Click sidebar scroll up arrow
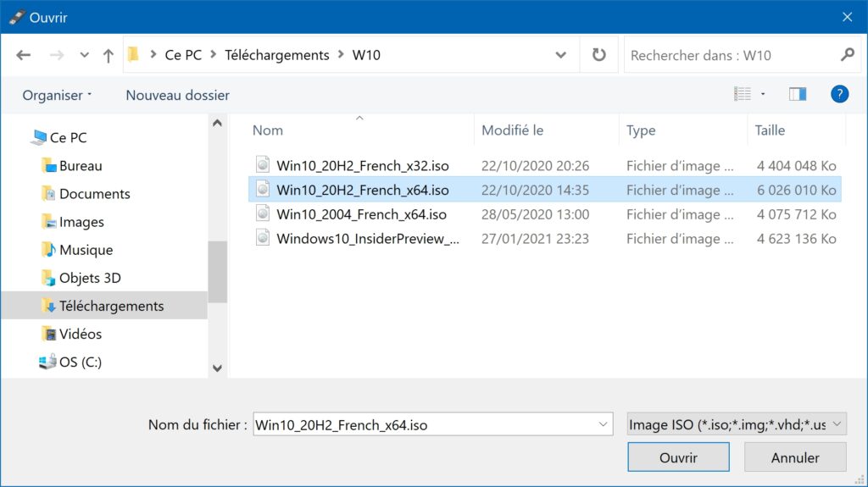The image size is (868, 487). coord(218,123)
